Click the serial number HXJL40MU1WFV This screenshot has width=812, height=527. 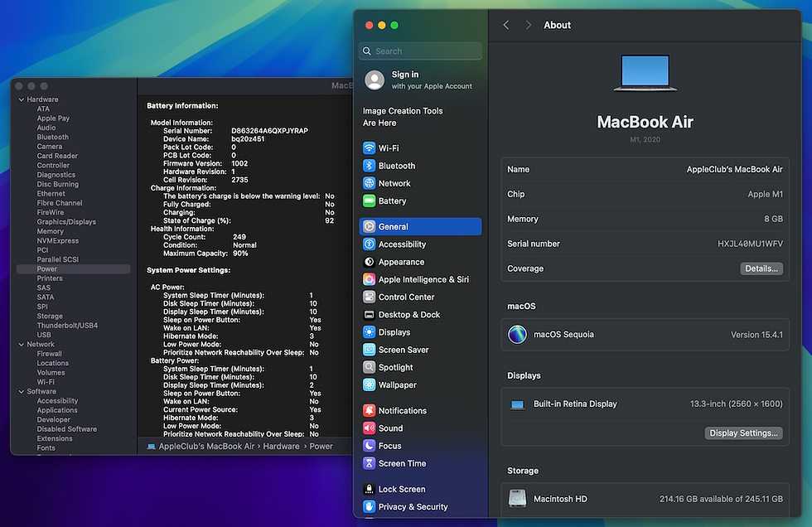point(750,244)
